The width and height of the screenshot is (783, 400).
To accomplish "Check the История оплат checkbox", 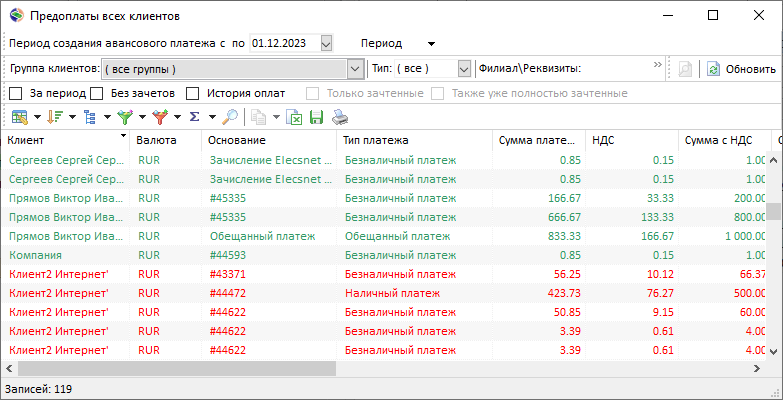I will (193, 93).
